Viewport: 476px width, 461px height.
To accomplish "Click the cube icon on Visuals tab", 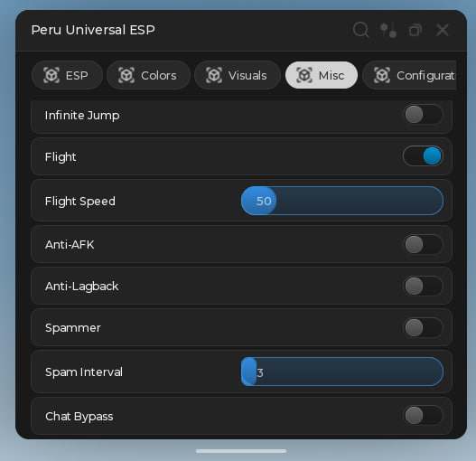I will [x=214, y=75].
